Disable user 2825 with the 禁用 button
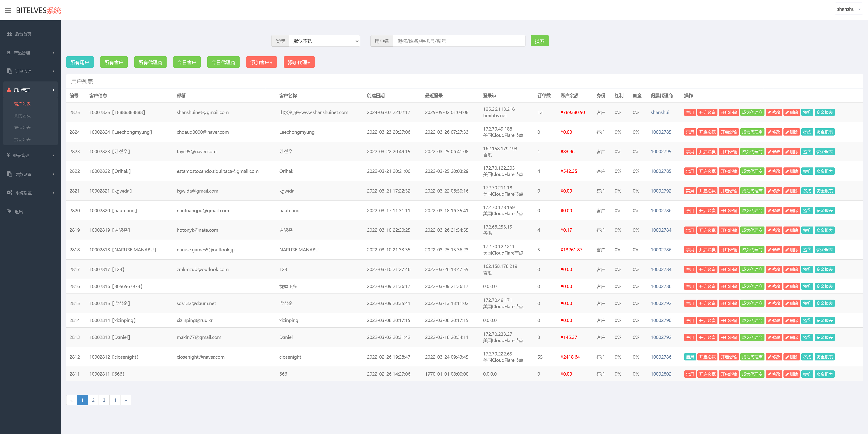Image resolution: width=868 pixels, height=434 pixels. (x=690, y=112)
